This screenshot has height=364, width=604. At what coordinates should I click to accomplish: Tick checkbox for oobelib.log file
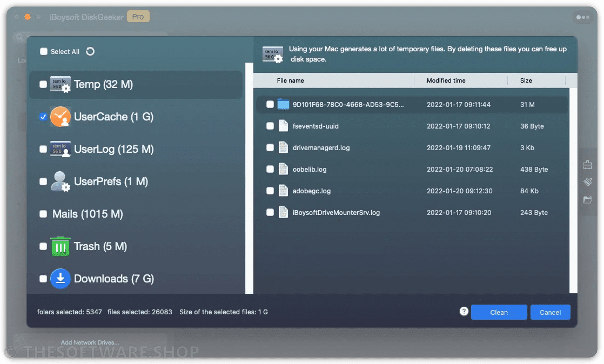tap(270, 168)
